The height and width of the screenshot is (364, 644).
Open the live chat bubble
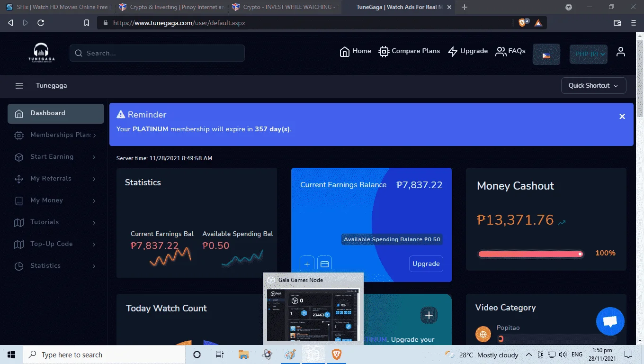click(x=610, y=321)
